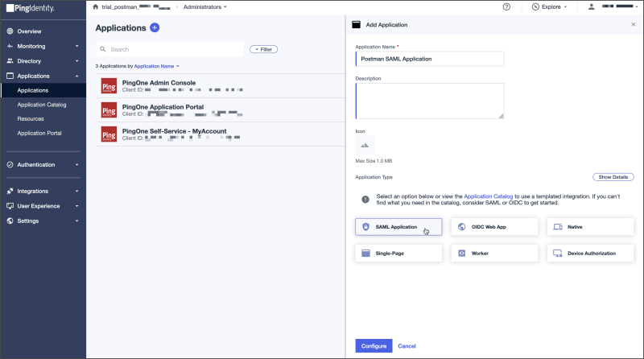The width and height of the screenshot is (644, 359).
Task: Click the Application Name input field
Action: pos(430,59)
